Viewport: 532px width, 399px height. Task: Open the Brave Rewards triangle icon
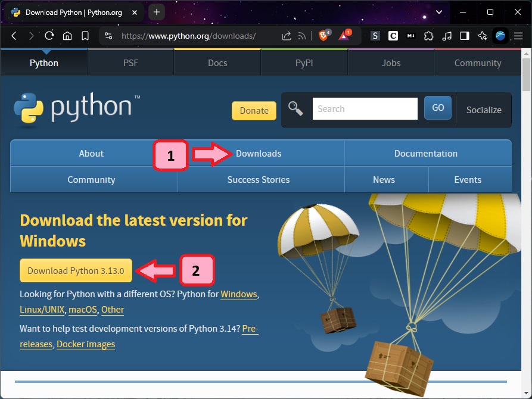(x=345, y=36)
